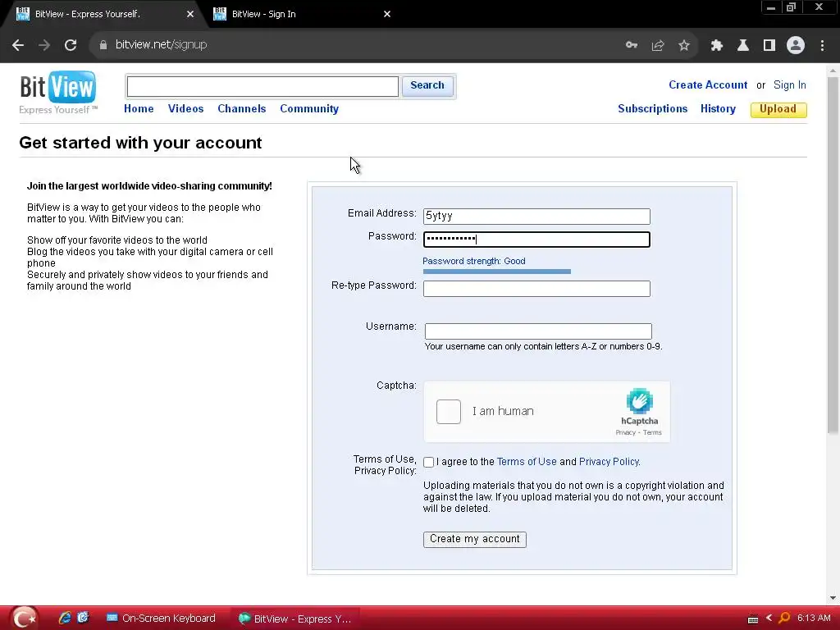
Task: Launch Internet Explorer from taskbar
Action: click(65, 618)
